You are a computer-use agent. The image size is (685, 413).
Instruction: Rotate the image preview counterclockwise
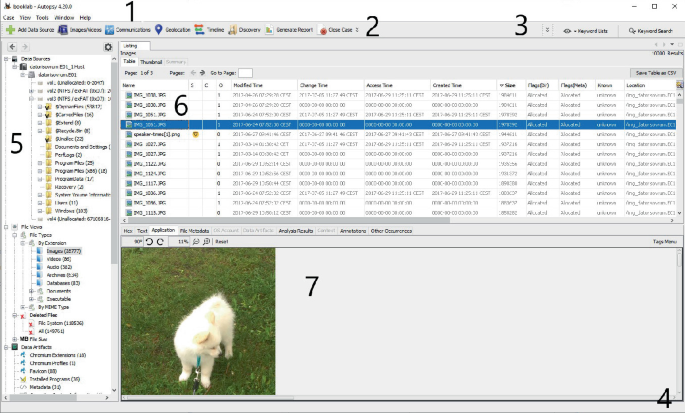149,241
